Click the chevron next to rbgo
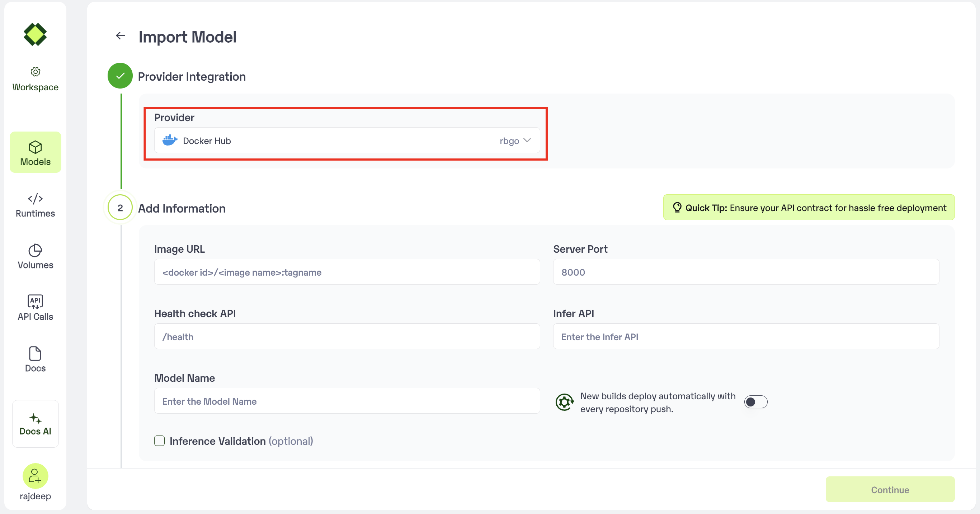 click(x=527, y=141)
